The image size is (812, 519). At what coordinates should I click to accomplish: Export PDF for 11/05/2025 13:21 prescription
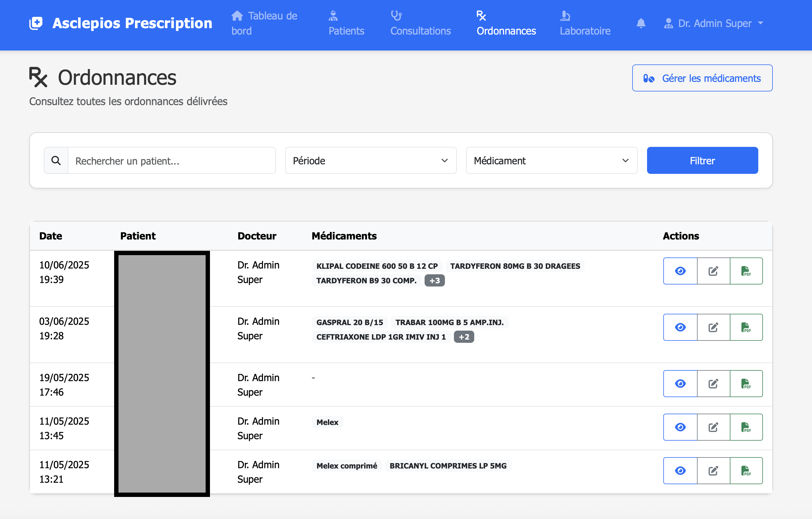[746, 471]
